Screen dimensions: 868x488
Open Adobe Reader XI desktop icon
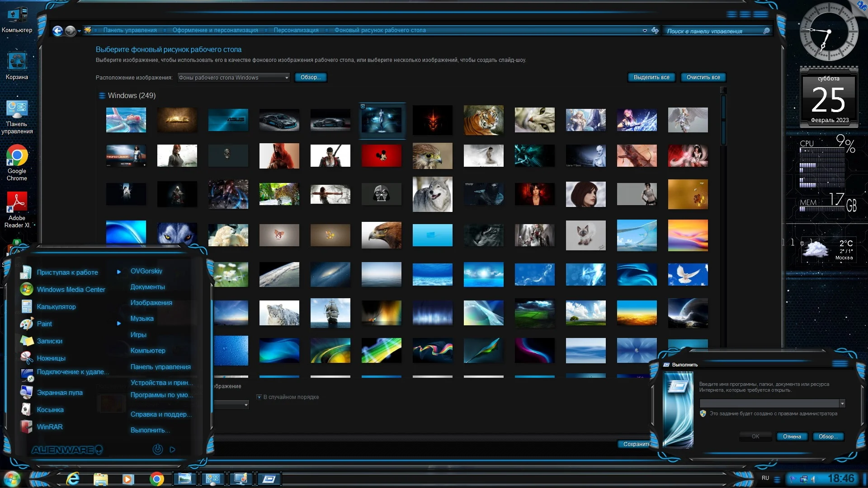click(17, 202)
